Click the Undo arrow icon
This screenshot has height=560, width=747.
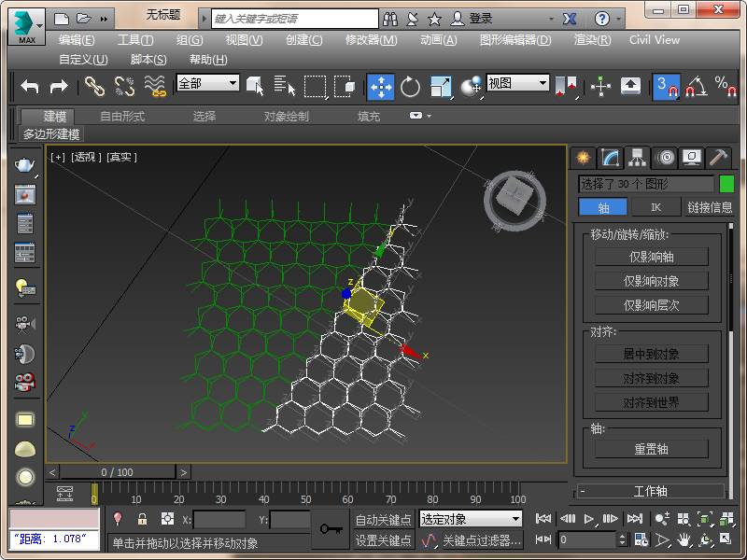coord(30,86)
